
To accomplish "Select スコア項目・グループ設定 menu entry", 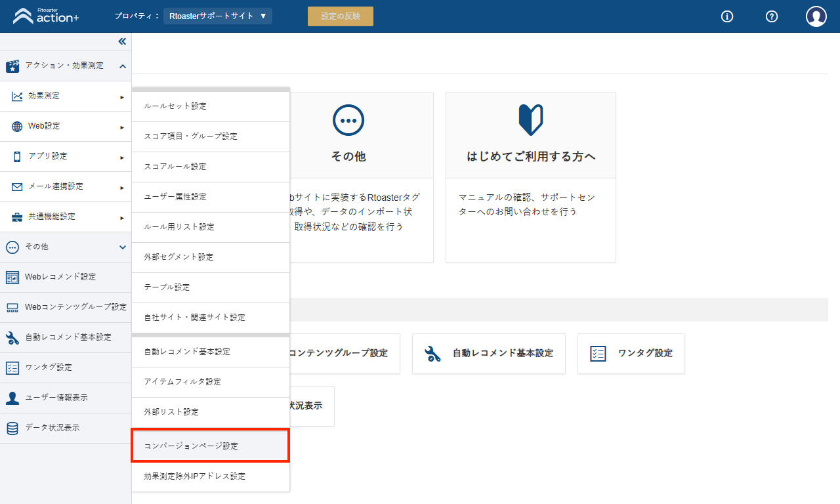I will coord(211,136).
